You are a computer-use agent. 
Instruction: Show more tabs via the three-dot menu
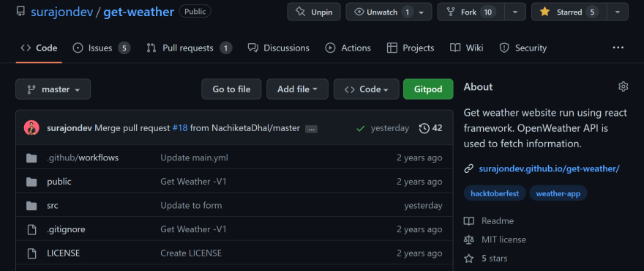(618, 48)
